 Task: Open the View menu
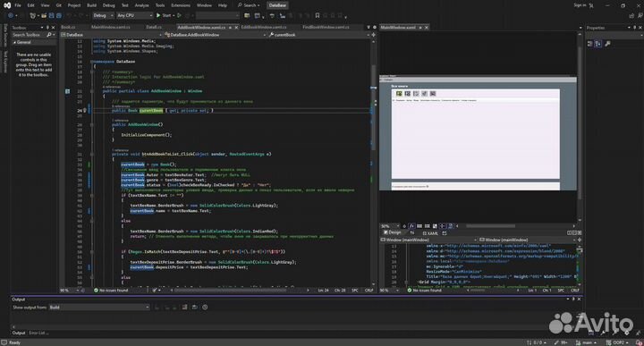coord(46,5)
